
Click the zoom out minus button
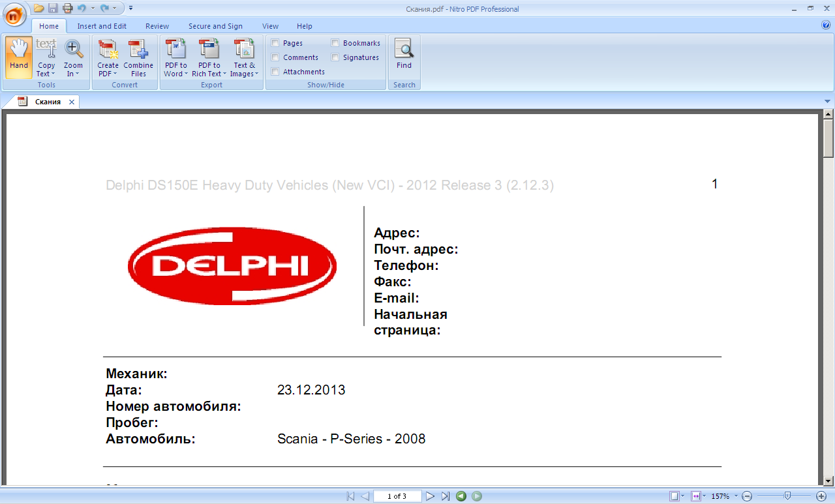point(748,496)
